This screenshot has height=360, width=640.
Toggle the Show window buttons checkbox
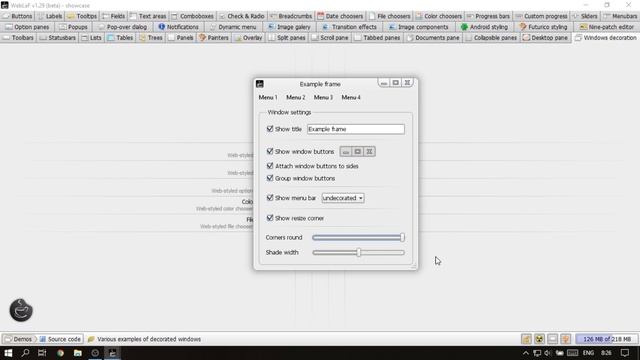(270, 151)
